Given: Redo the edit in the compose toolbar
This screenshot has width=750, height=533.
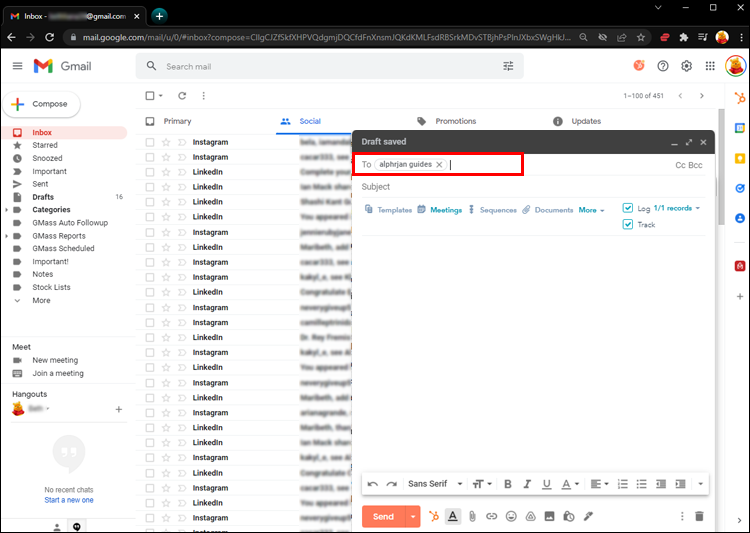Looking at the screenshot, I should coord(392,484).
